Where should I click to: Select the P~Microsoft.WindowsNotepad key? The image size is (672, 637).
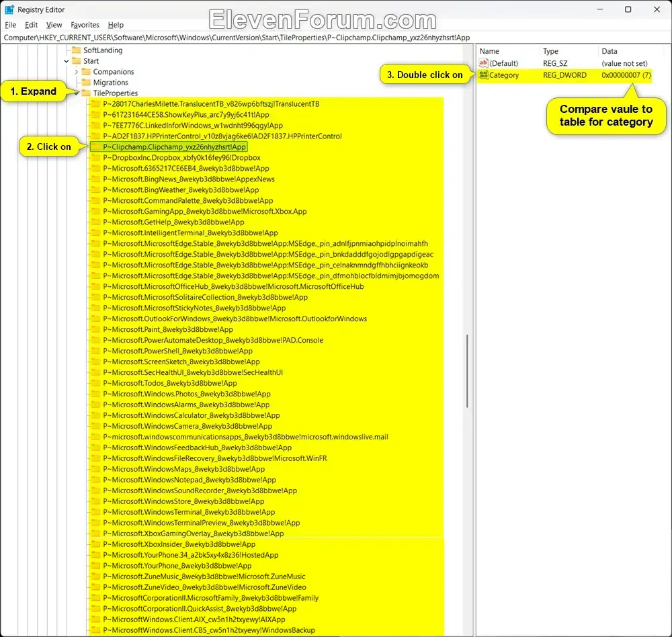click(190, 480)
